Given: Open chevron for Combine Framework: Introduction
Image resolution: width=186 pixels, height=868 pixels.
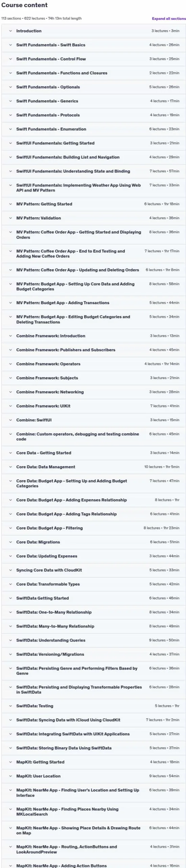Looking at the screenshot, I should coord(10,336).
